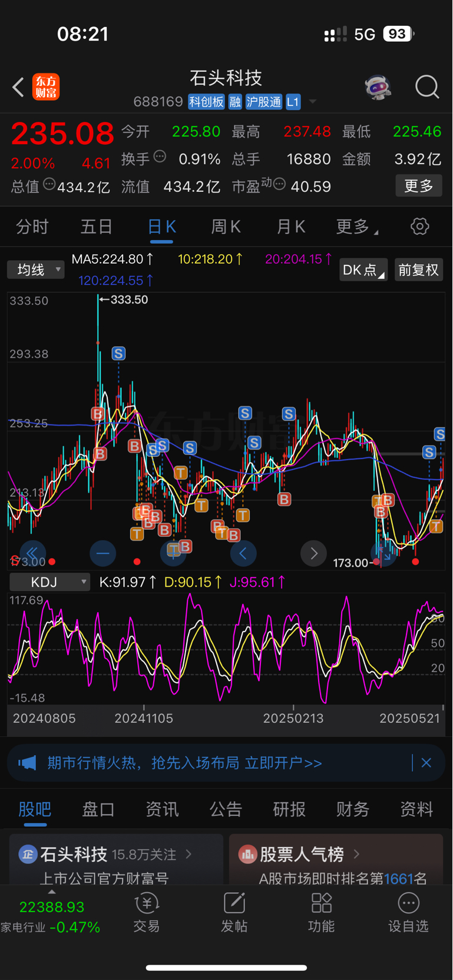
Task: Open 前复权 adjustment selector
Action: [418, 270]
